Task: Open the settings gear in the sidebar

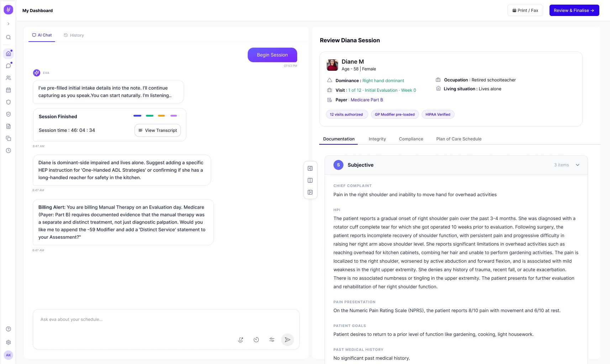Action: coord(9,342)
